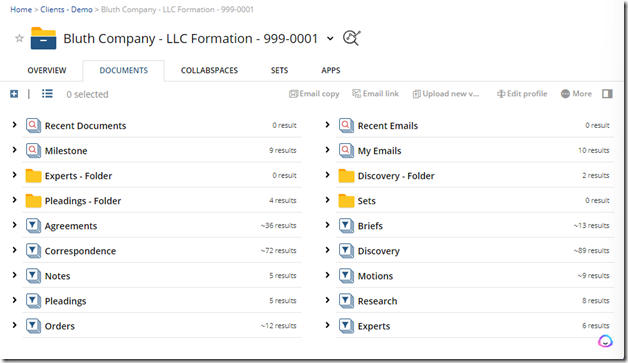This screenshot has width=628, height=363.
Task: Go to the Sets tab
Action: [x=279, y=71]
